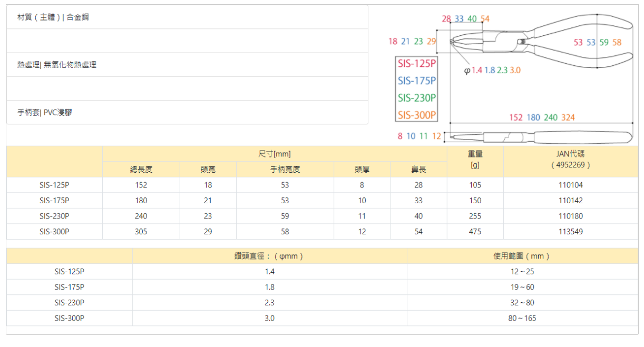Viewport: 644px width, 347px height.
Task: Click the JAN code cell 113549
Action: [570, 232]
